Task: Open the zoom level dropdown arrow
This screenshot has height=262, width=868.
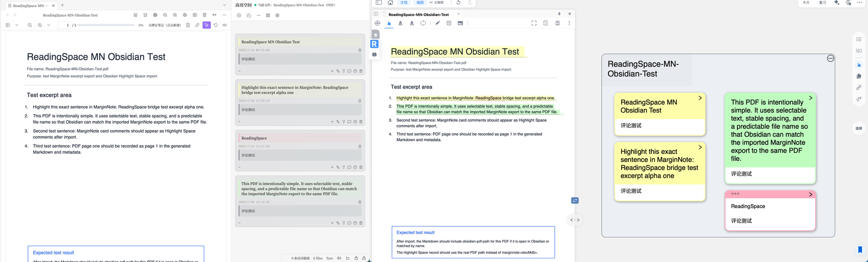Action: click(48, 25)
